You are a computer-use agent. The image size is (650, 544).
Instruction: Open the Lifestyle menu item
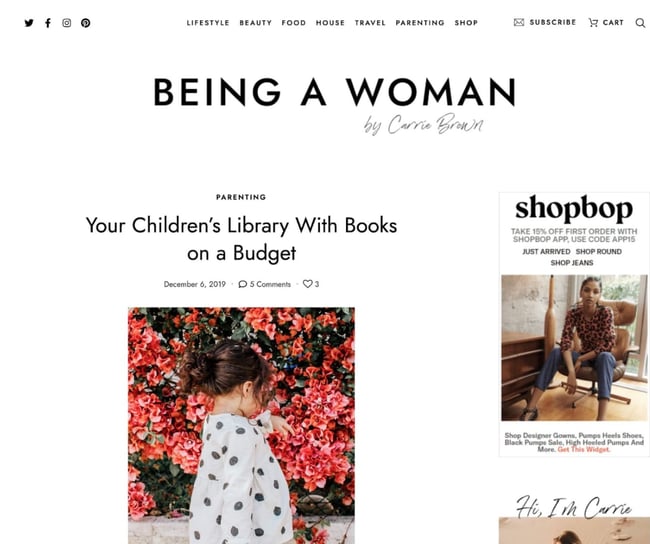pyautogui.click(x=208, y=23)
